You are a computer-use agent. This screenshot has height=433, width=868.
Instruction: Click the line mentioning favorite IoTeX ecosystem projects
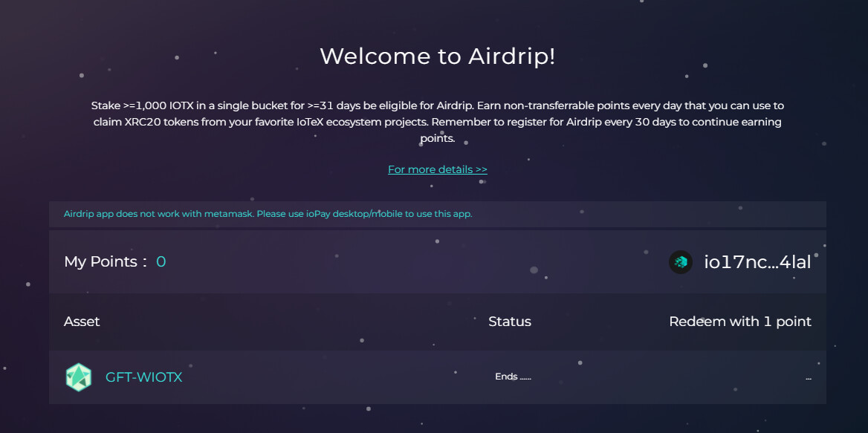coord(437,123)
